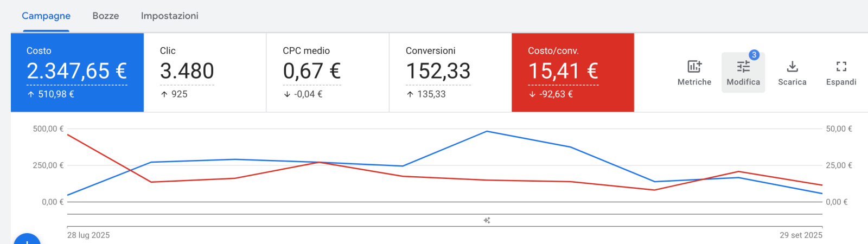The height and width of the screenshot is (244, 868).
Task: Click the -0,04 € CPC change indicator
Action: coord(303,94)
